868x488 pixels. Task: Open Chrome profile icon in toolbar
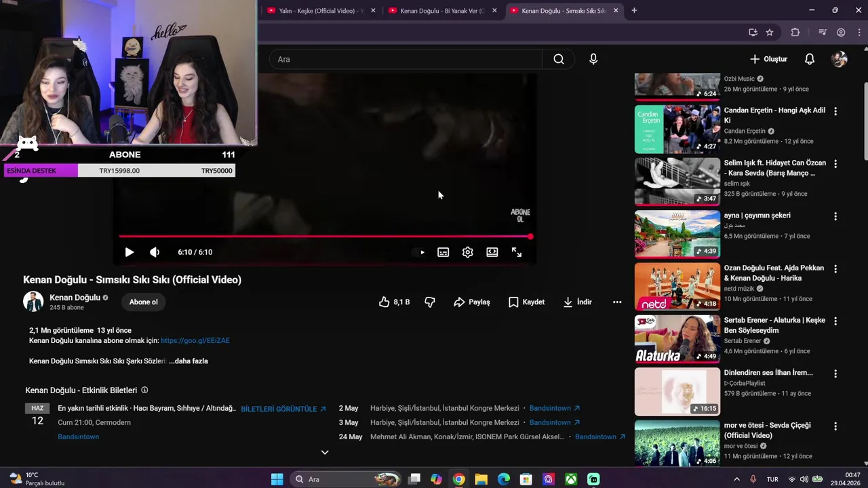(x=841, y=32)
